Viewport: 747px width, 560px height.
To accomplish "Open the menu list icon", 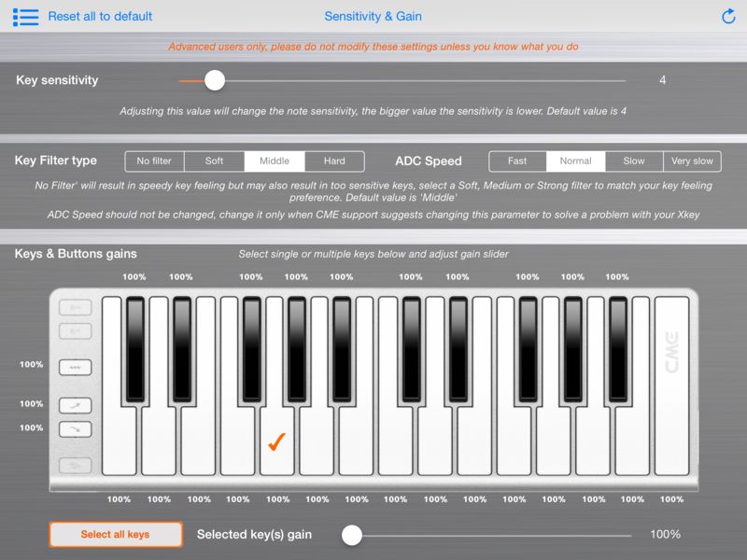I will click(x=26, y=17).
